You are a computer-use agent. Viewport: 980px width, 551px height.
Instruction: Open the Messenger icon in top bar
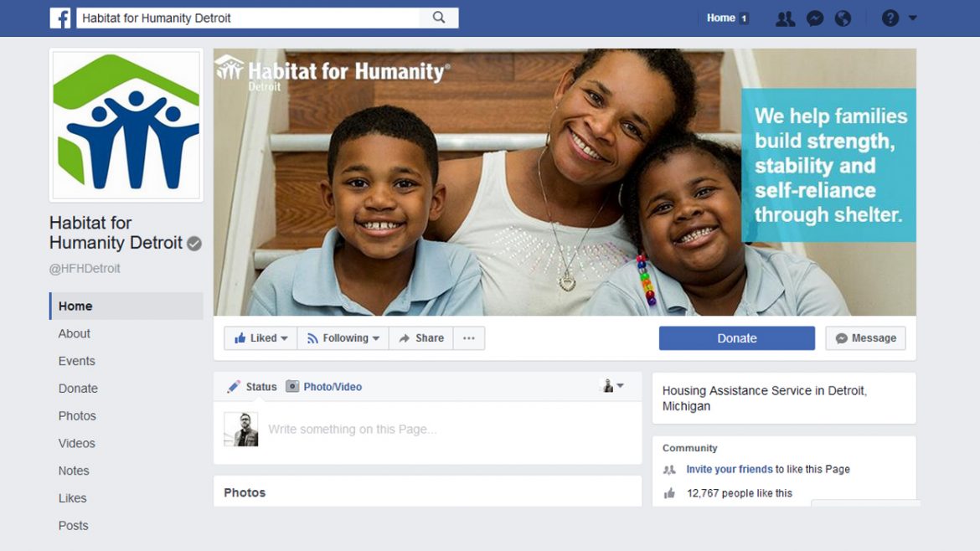click(814, 18)
